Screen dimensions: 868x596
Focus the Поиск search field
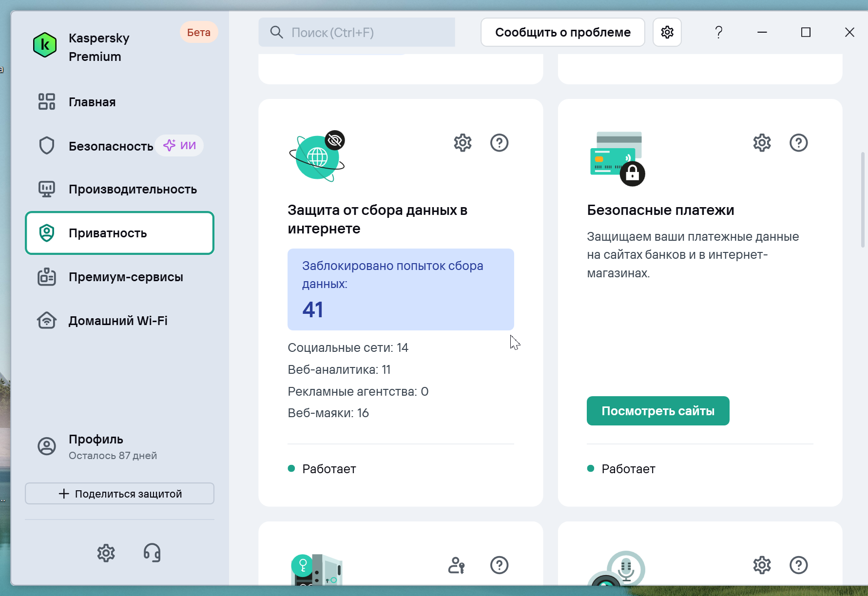click(357, 32)
